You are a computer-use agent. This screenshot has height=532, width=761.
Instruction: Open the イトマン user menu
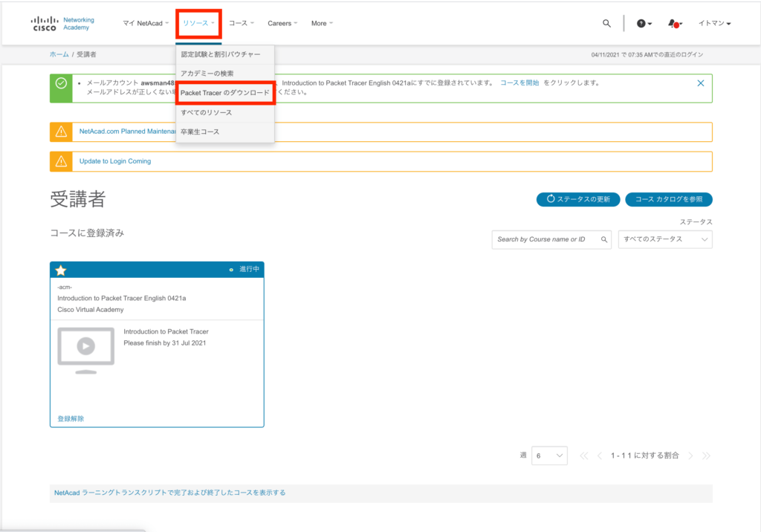tap(714, 23)
